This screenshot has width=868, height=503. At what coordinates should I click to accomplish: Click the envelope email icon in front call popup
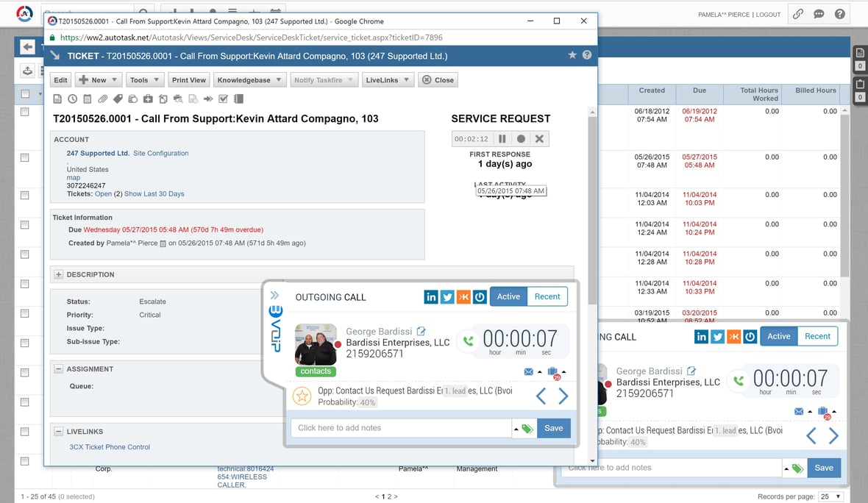pos(529,372)
